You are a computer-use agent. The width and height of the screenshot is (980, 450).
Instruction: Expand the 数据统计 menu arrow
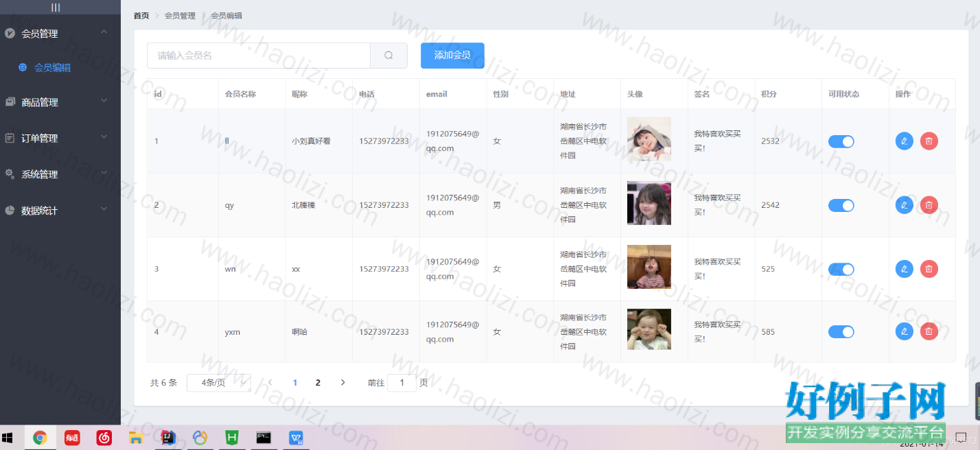[x=104, y=209]
